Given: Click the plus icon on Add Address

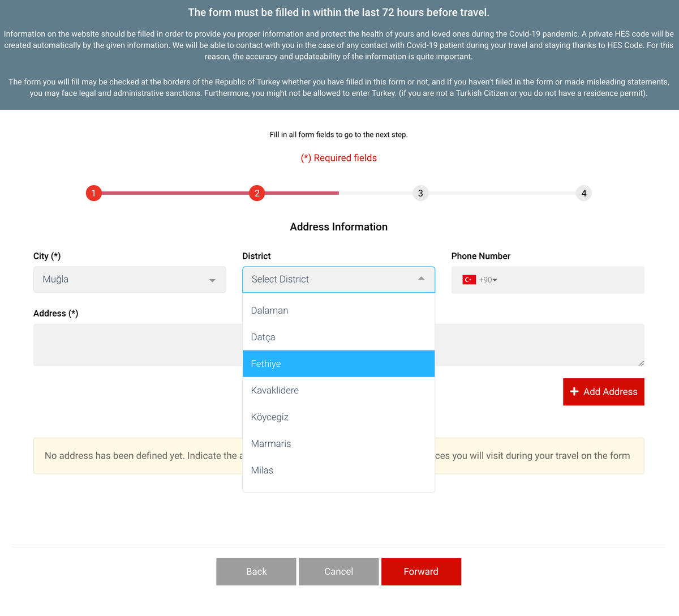Looking at the screenshot, I should click(574, 392).
